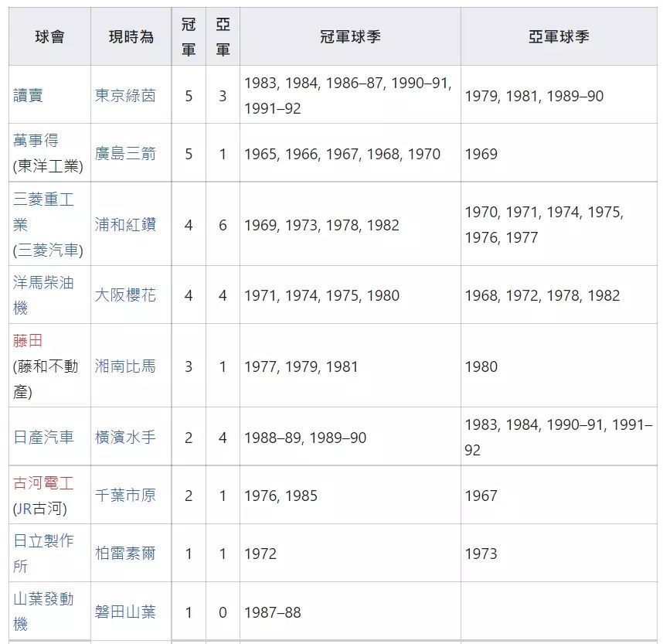This screenshot has width=663, height=644.
Task: Open the red 古河電工 link
Action: [x=43, y=482]
